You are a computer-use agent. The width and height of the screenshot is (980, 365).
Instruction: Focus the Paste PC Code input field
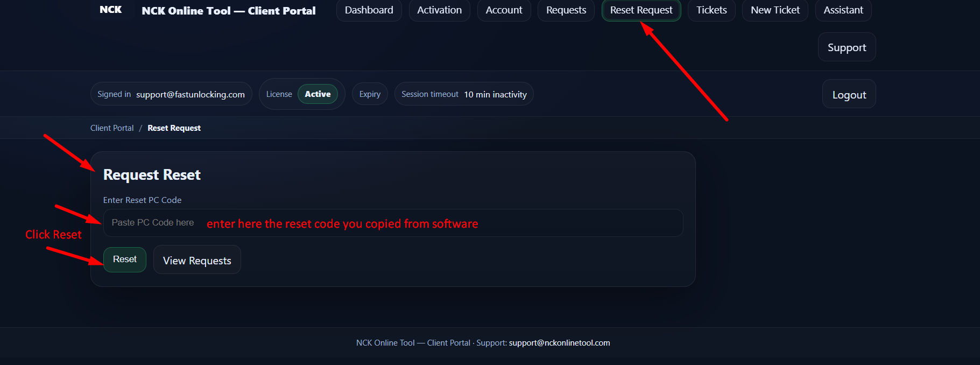pos(393,223)
